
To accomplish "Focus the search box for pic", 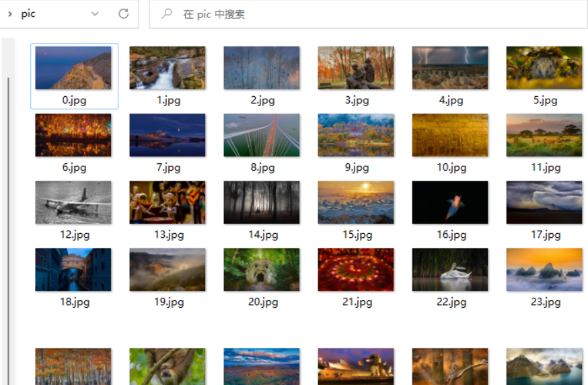I will pyautogui.click(x=368, y=14).
